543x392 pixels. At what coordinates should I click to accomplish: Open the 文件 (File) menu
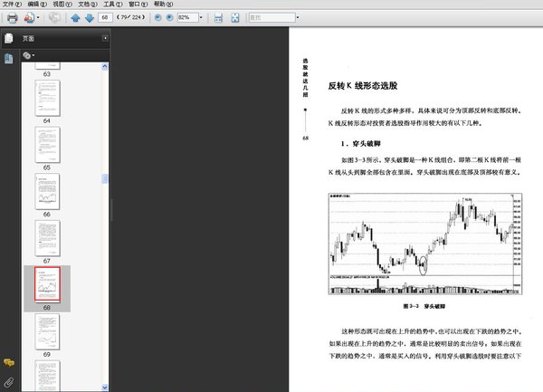click(12, 5)
